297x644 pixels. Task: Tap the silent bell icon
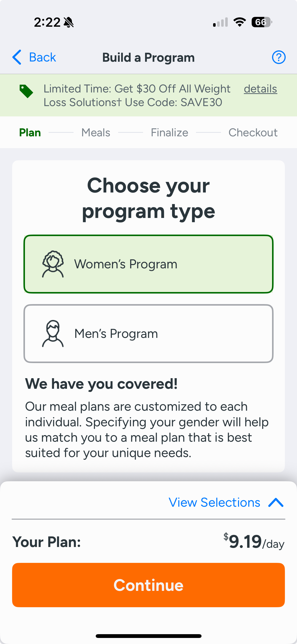[69, 22]
